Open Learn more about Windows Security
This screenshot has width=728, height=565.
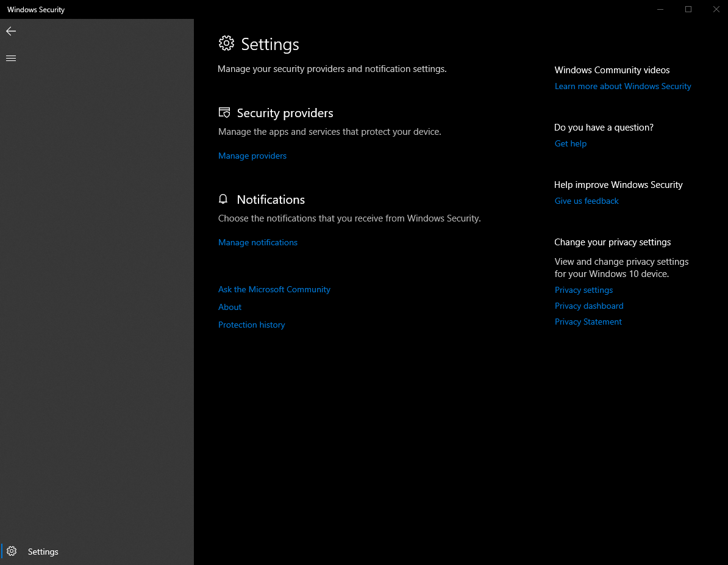623,86
